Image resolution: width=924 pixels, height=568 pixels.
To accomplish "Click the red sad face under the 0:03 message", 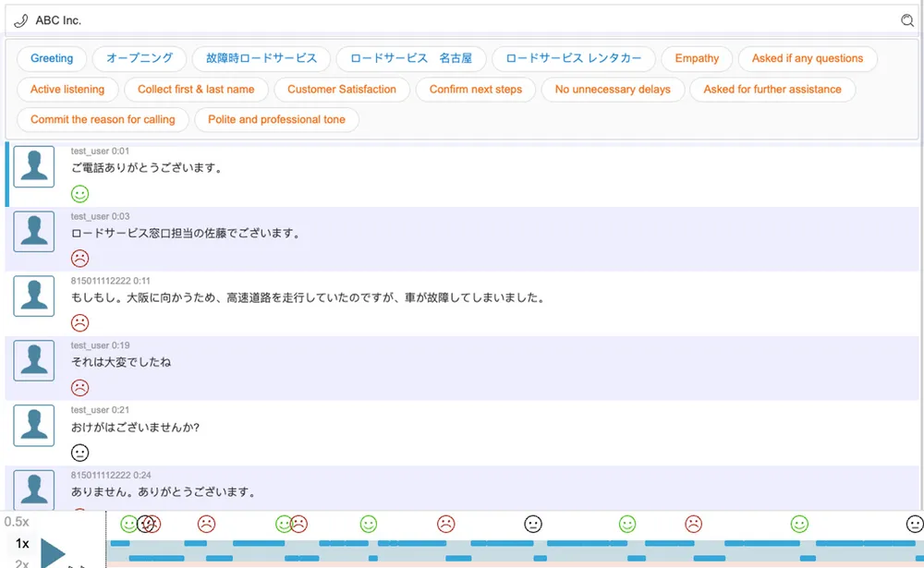I will [80, 259].
